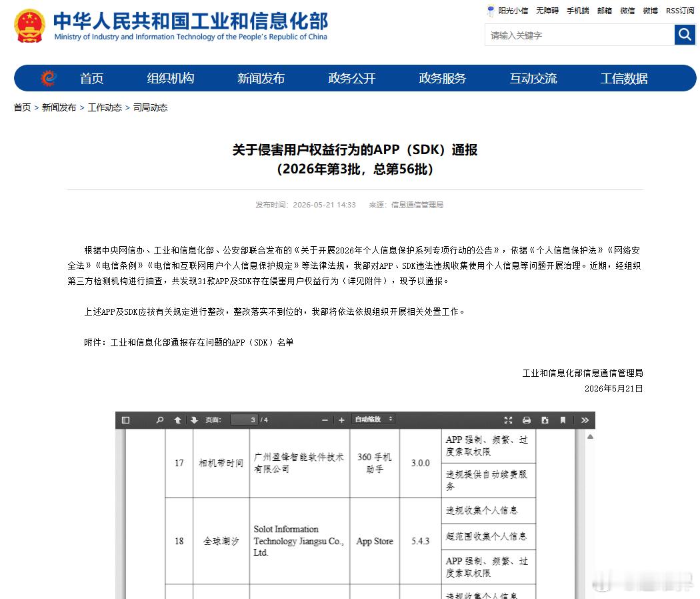700x599 pixels.
Task: Open the 首页 navigation tab
Action: (x=91, y=79)
